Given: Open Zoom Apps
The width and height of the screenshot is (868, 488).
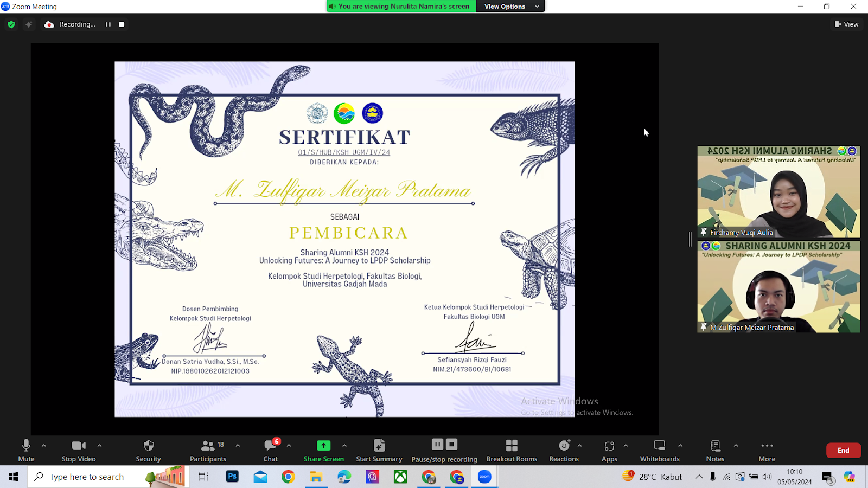Looking at the screenshot, I should (x=609, y=451).
